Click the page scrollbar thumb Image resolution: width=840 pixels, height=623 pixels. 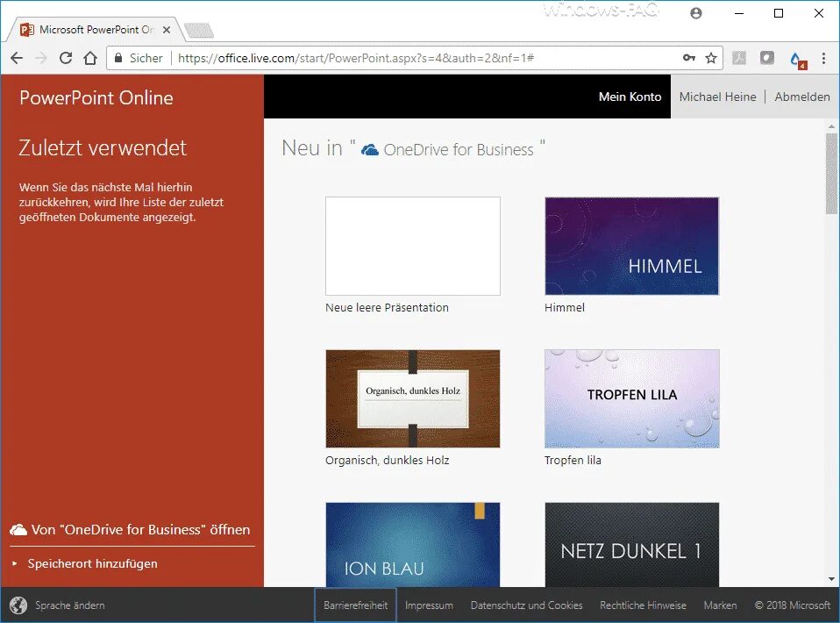831,174
